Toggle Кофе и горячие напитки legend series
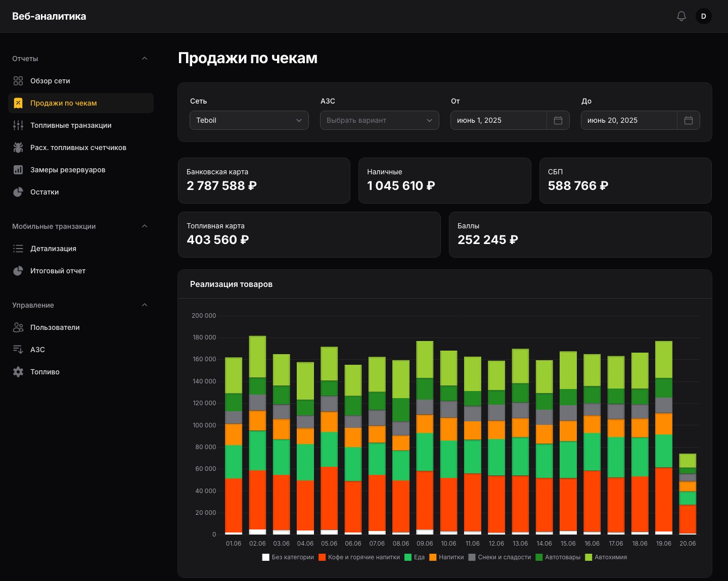The width and height of the screenshot is (728, 581). point(359,557)
